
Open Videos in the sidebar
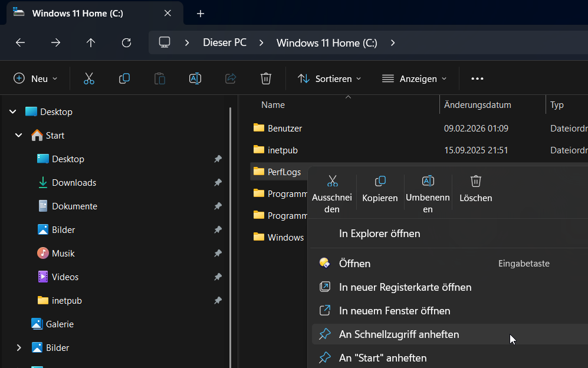[x=65, y=277]
